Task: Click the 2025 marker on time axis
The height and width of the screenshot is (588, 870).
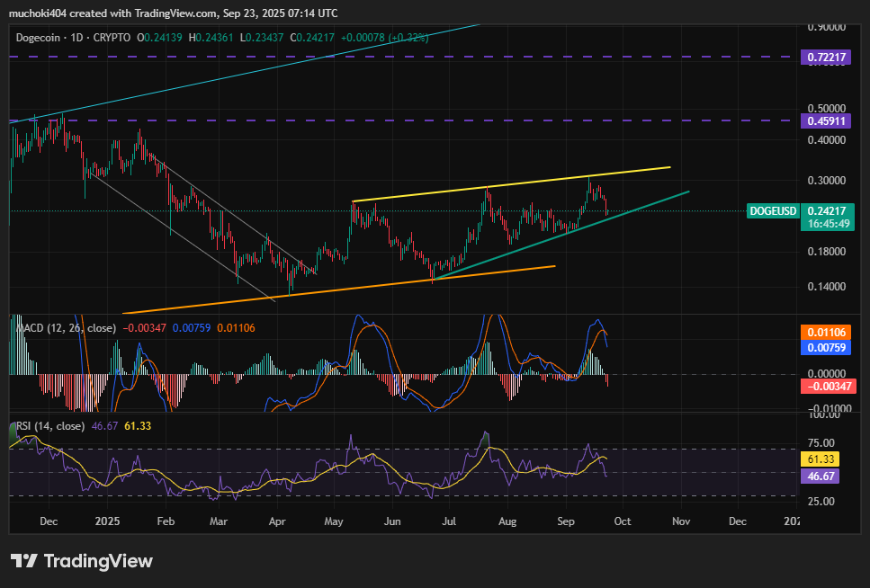Action: [x=107, y=521]
